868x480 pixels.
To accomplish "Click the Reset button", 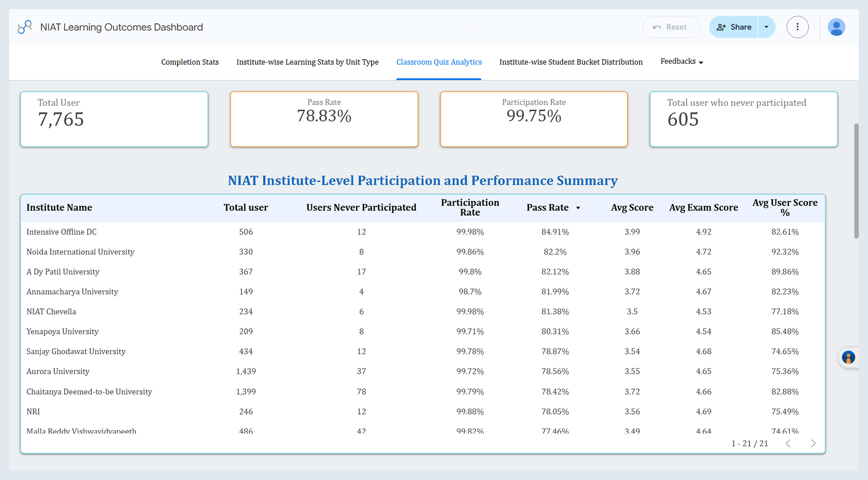I will 671,27.
